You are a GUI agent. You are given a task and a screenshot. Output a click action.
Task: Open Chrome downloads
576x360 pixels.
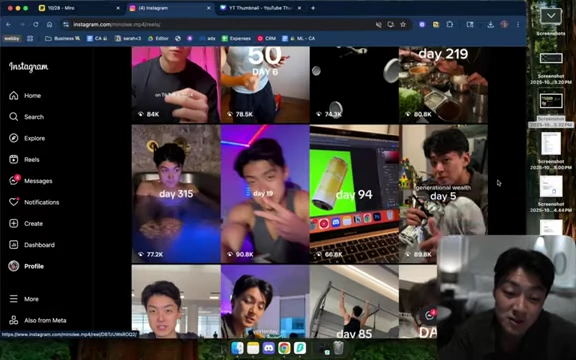[490, 25]
